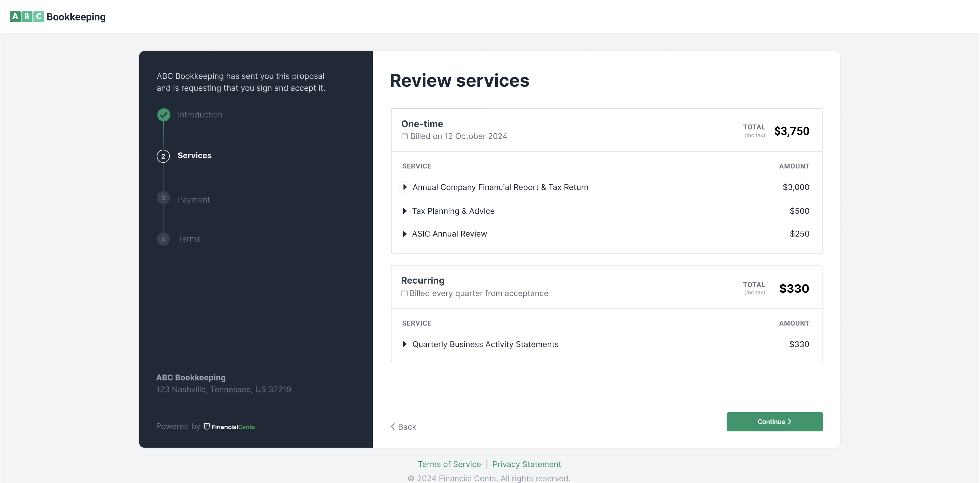Click the proposal intro message in sidebar
The image size is (980, 483).
[241, 82]
